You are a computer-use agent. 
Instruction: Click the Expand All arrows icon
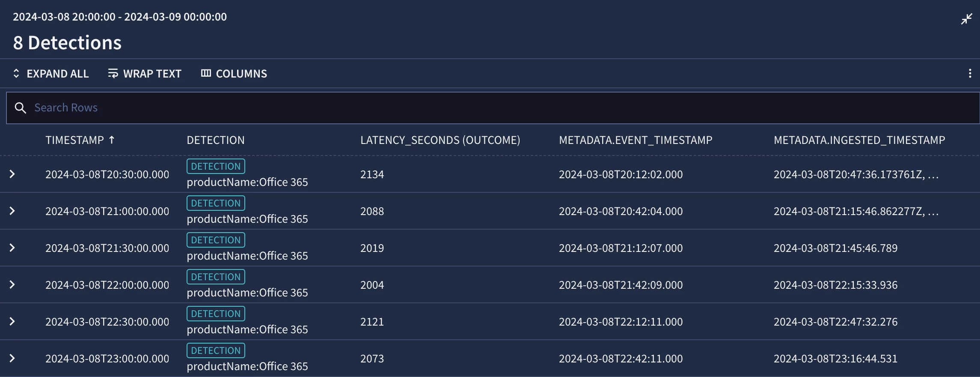tap(16, 73)
